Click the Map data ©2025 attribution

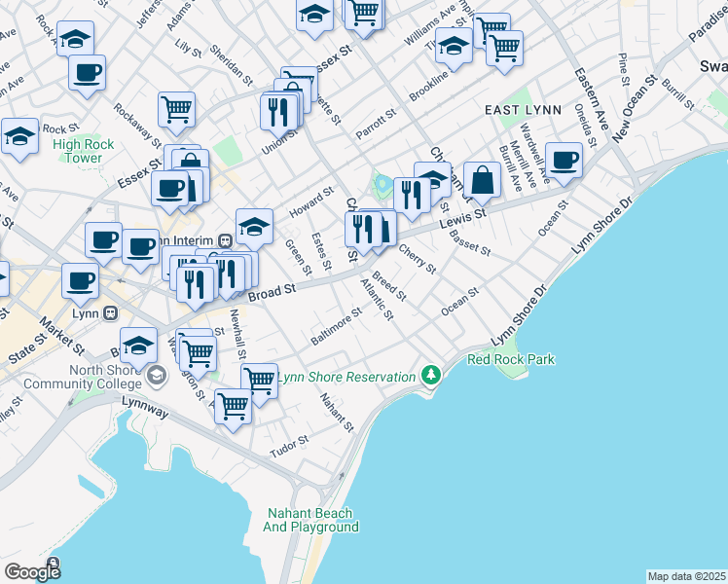(x=687, y=576)
